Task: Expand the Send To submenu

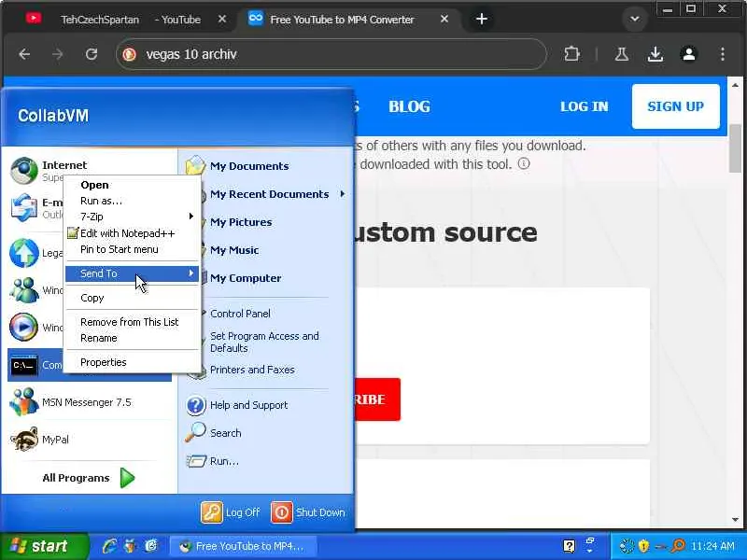Action: coord(132,273)
